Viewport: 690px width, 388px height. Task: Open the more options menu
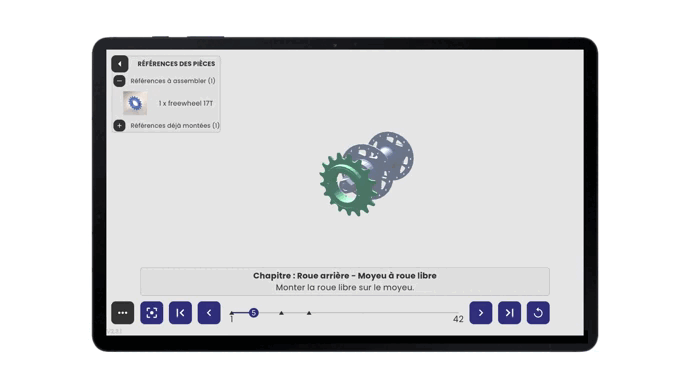pyautogui.click(x=123, y=313)
